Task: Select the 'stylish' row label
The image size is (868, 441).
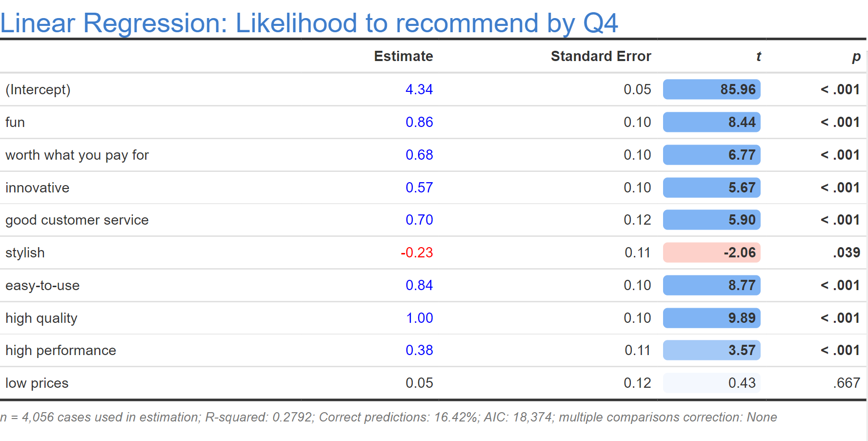Action: point(25,252)
